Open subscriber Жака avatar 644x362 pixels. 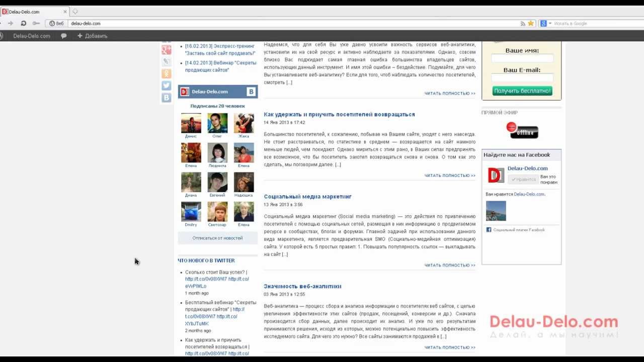[244, 123]
